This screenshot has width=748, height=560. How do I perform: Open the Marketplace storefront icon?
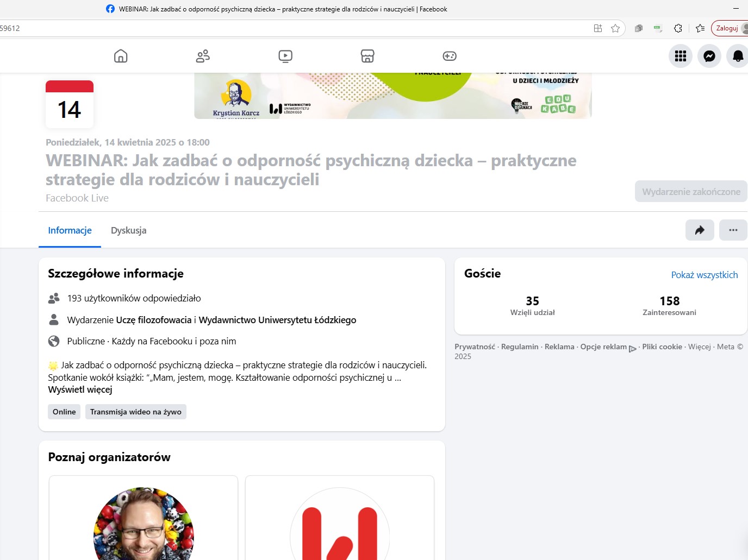tap(367, 56)
